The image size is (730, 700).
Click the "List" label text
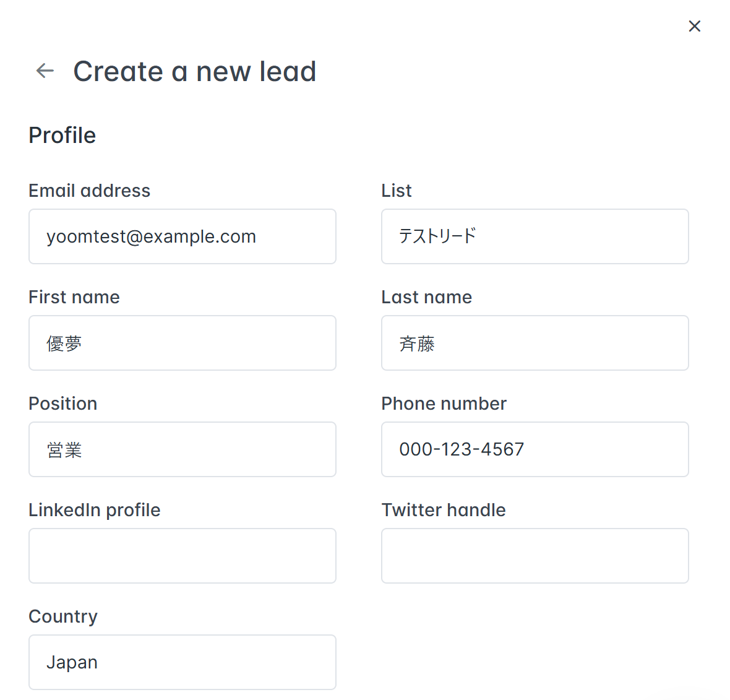(x=396, y=191)
